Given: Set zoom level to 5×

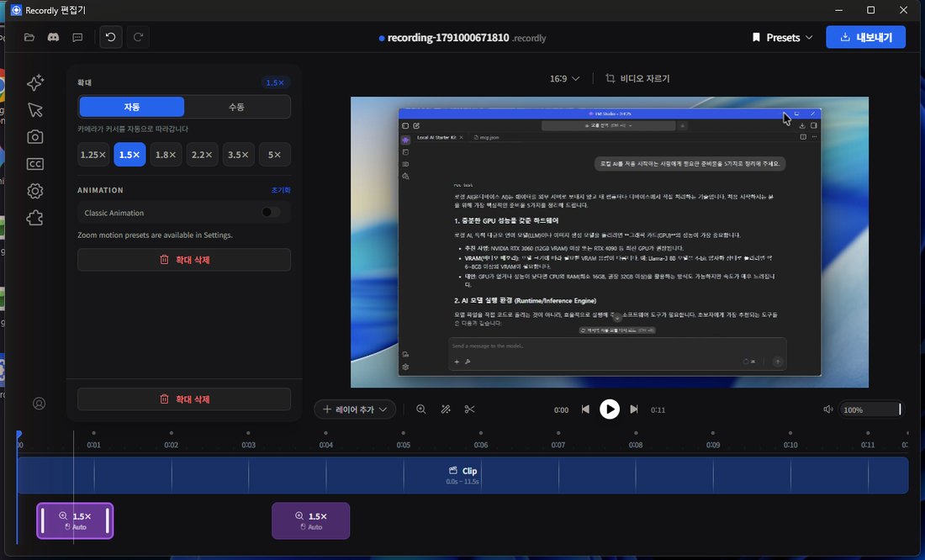Looking at the screenshot, I should tap(275, 155).
